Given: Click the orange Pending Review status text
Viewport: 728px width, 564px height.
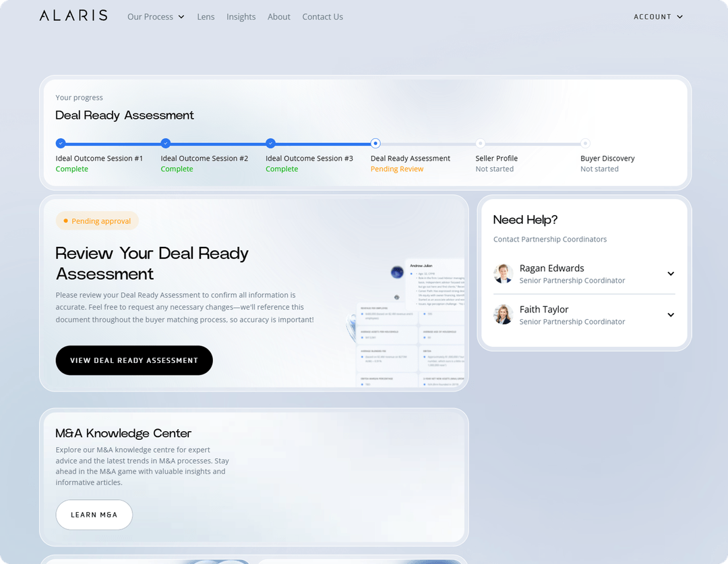Looking at the screenshot, I should (397, 169).
